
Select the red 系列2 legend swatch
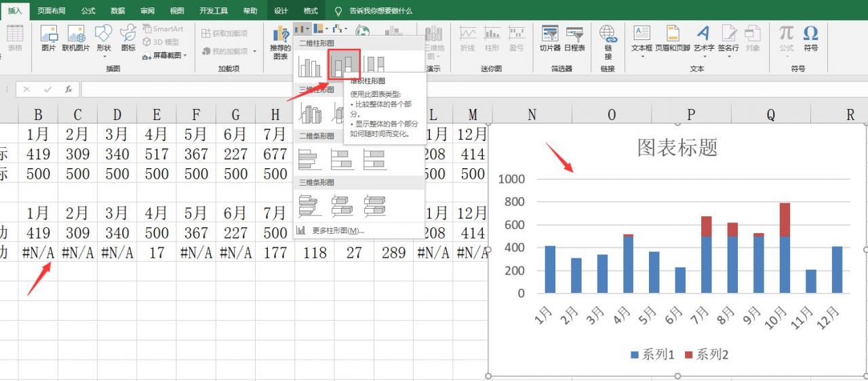pos(689,355)
